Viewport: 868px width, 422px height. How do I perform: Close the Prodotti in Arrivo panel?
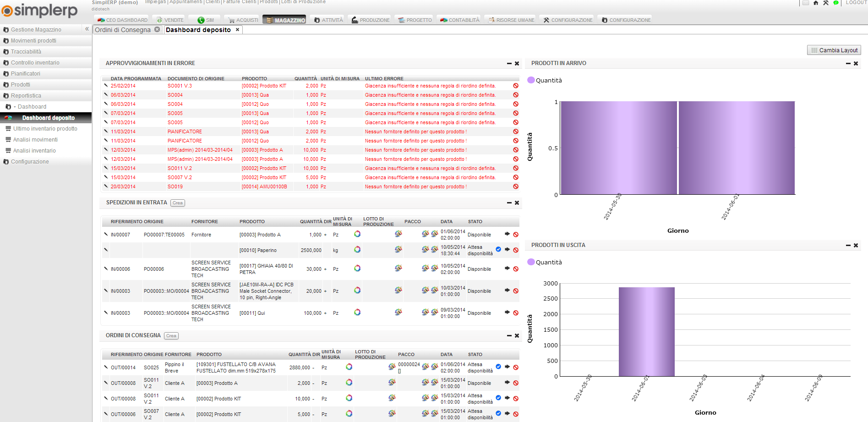point(856,64)
